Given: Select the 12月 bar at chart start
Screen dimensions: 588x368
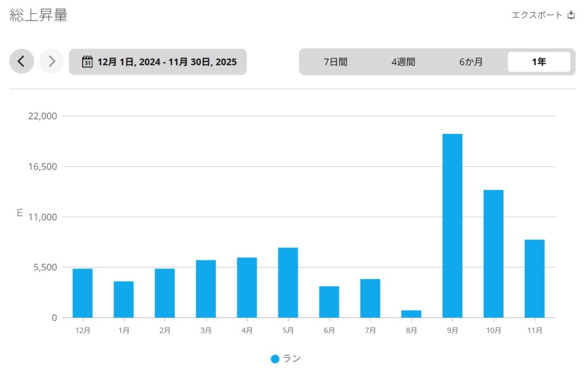Looking at the screenshot, I should pyautogui.click(x=83, y=293).
